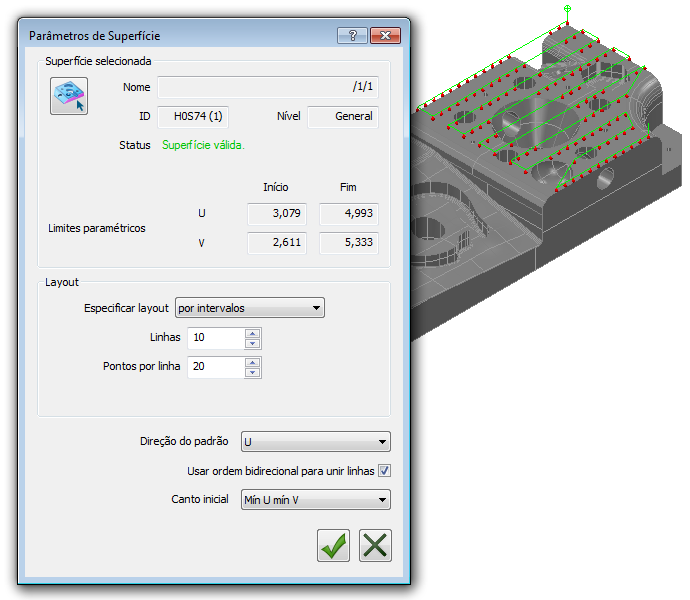The height and width of the screenshot is (600, 690).
Task: Cancel with the black X button
Action: pyautogui.click(x=375, y=545)
